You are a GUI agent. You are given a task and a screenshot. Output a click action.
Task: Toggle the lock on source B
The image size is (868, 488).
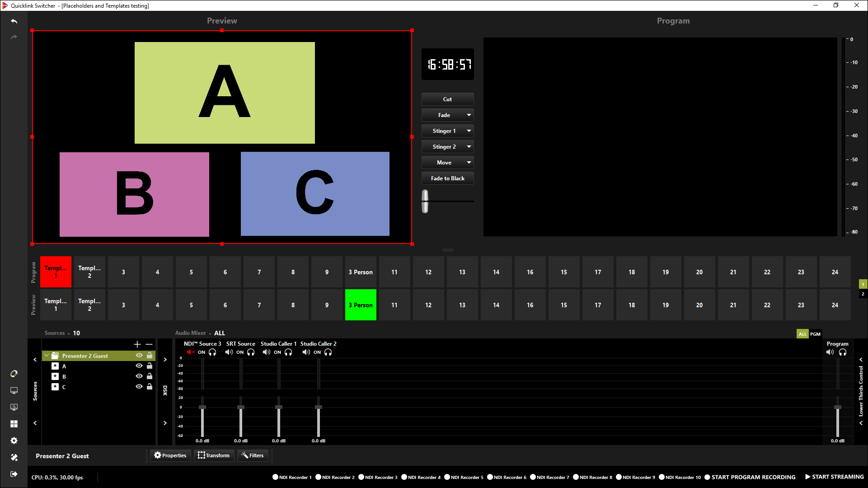point(150,376)
